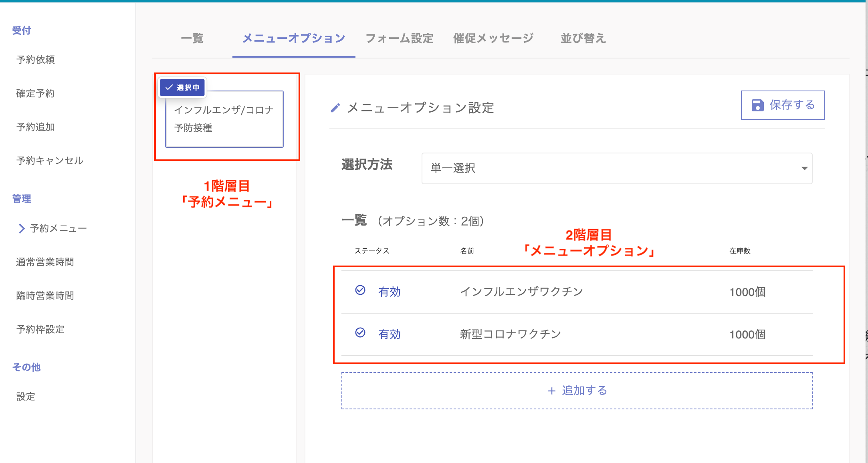Open the 新型コロナワクチン option row

(x=510, y=334)
